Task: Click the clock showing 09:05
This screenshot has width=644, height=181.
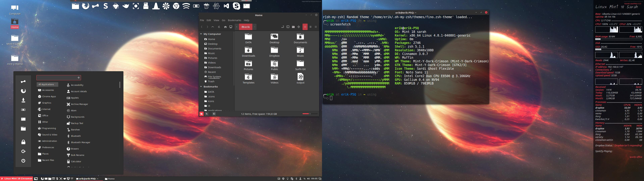Action: (x=314, y=179)
